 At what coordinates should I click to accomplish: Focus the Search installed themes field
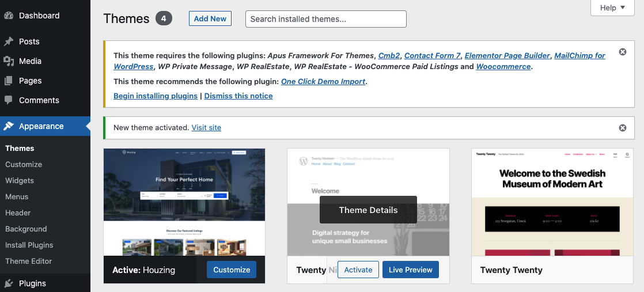pyautogui.click(x=325, y=19)
